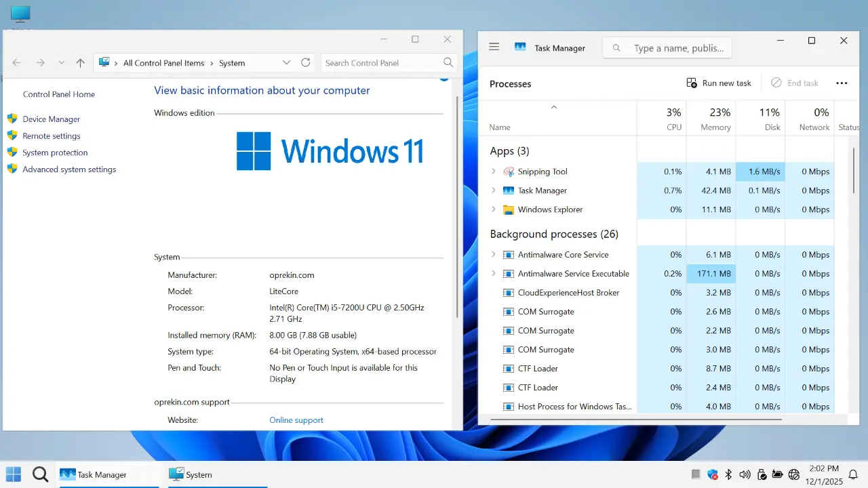Click the System breadcrumb segment

(232, 63)
